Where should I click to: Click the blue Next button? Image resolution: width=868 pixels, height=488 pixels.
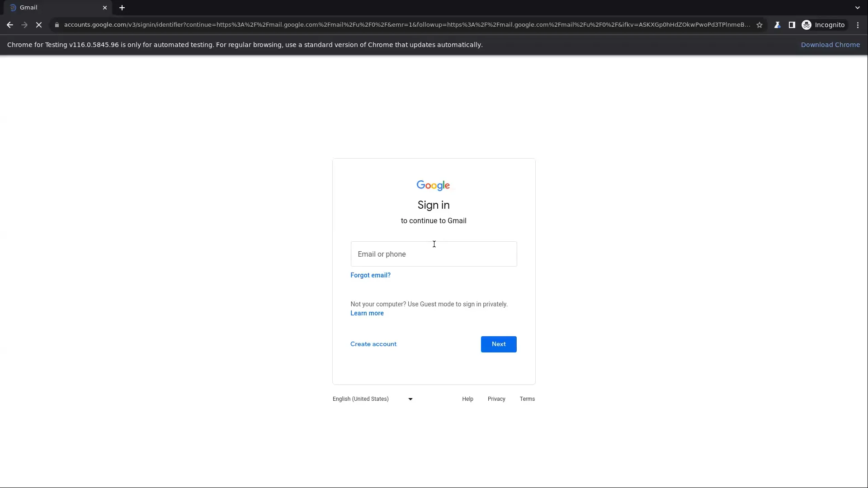(x=499, y=344)
